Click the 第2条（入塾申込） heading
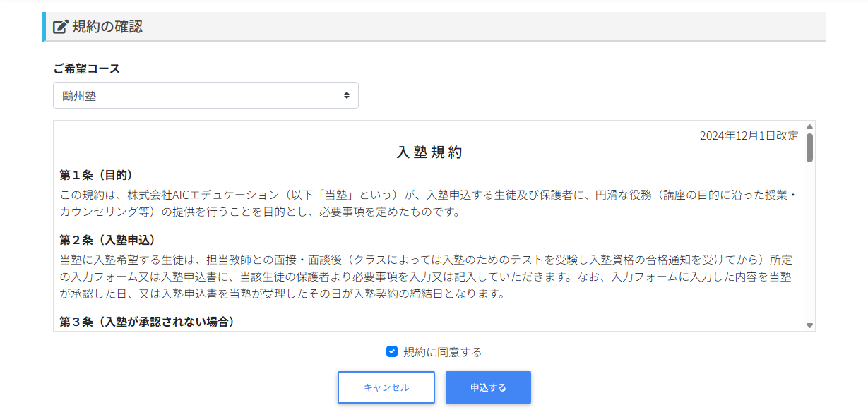This screenshot has width=868, height=417. pyautogui.click(x=107, y=240)
